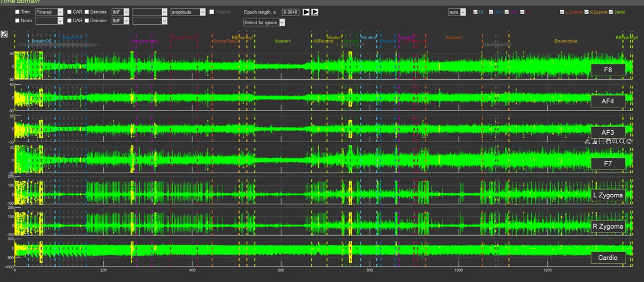644x282 pixels.
Task: Click the AllRecord marker label
Action: coord(323,41)
